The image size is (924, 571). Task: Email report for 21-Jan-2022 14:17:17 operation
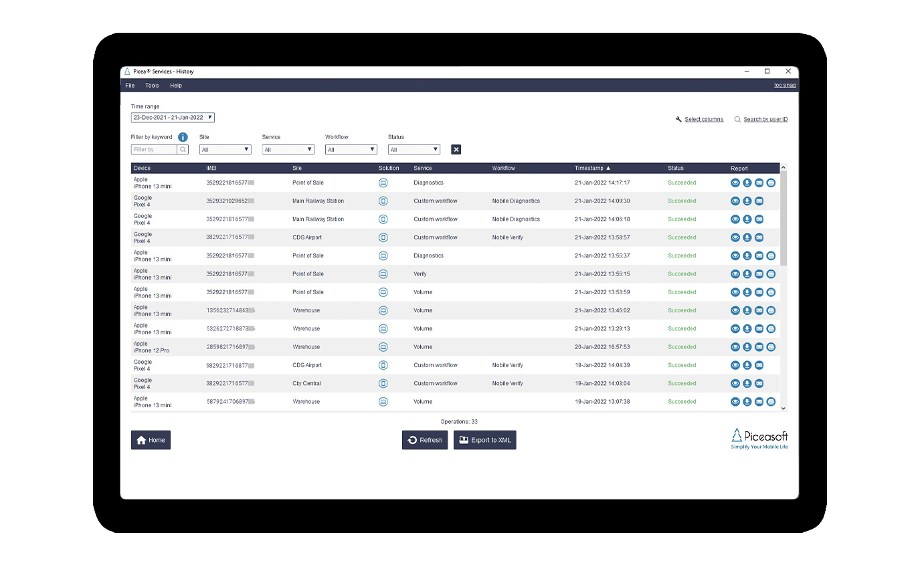[759, 183]
